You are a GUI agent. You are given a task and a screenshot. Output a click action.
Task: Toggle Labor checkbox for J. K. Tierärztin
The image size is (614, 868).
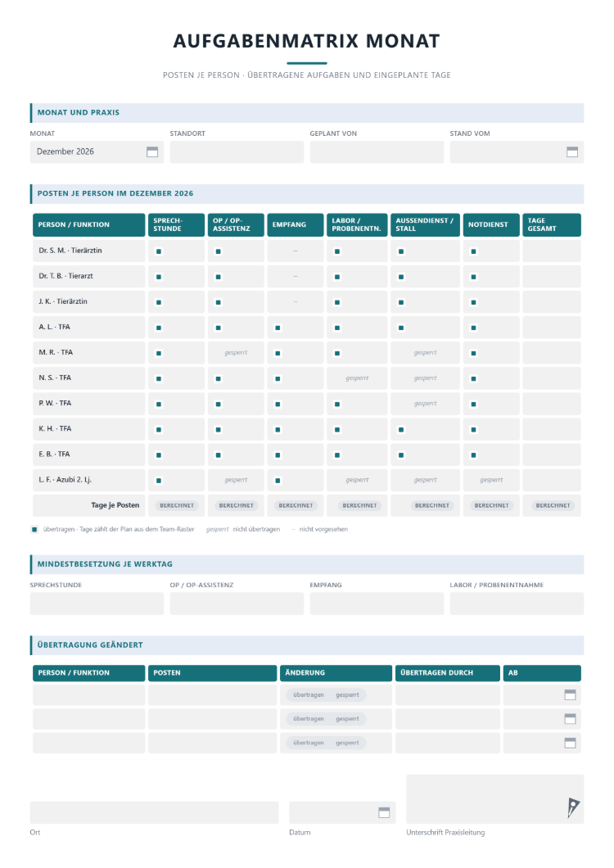(337, 302)
